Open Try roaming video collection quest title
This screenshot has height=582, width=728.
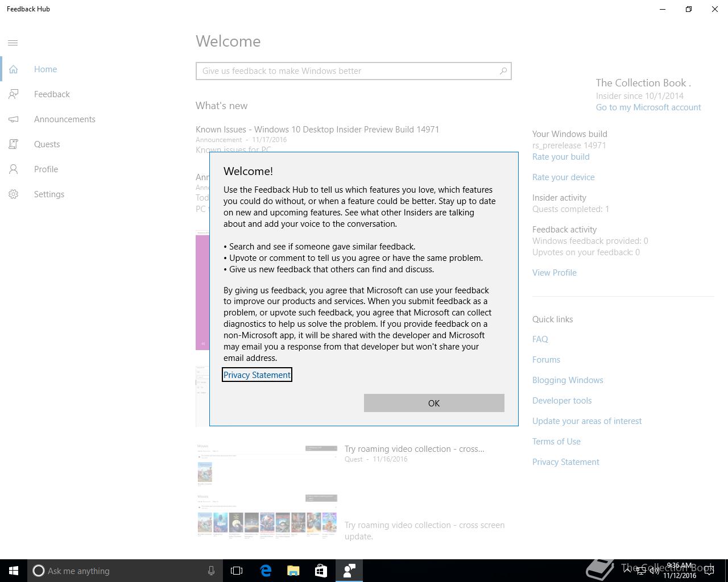click(414, 449)
